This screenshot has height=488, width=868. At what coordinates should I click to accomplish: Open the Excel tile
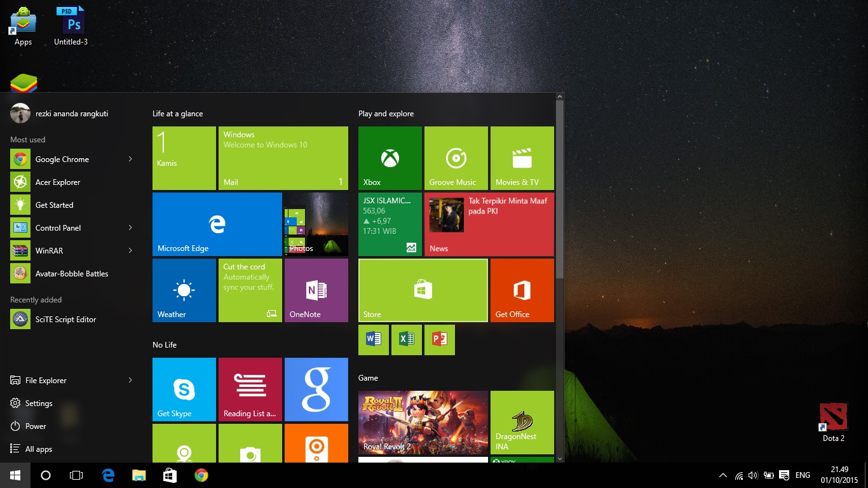[406, 339]
